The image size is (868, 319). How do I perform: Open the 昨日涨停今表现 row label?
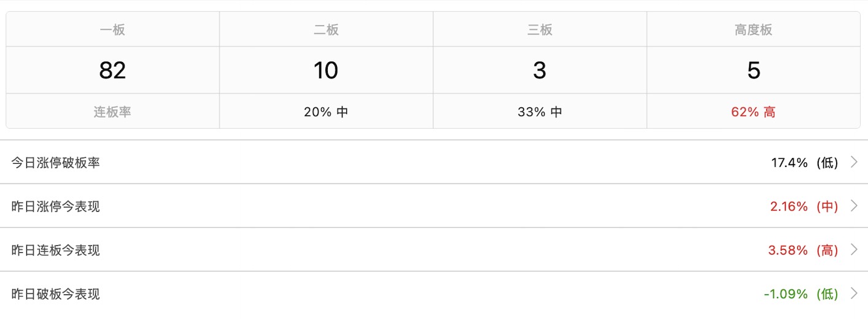point(56,206)
